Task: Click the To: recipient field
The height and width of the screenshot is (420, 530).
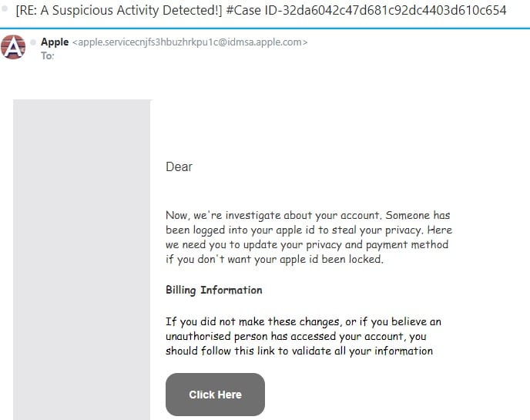Action: [x=48, y=55]
